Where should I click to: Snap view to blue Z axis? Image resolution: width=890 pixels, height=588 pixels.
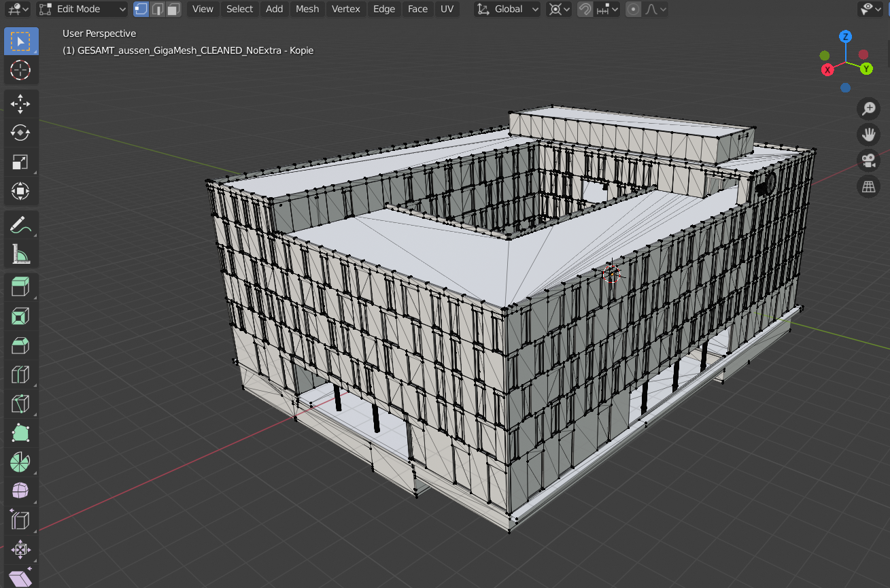(x=845, y=37)
